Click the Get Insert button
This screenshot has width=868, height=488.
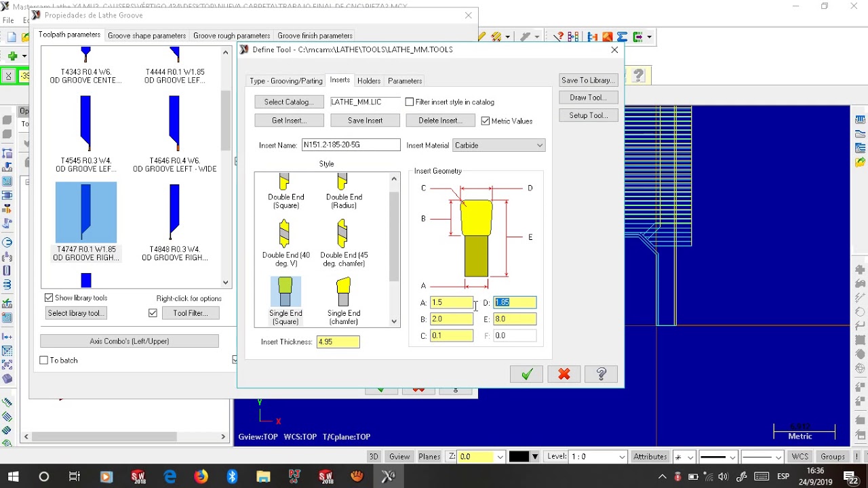click(289, 121)
